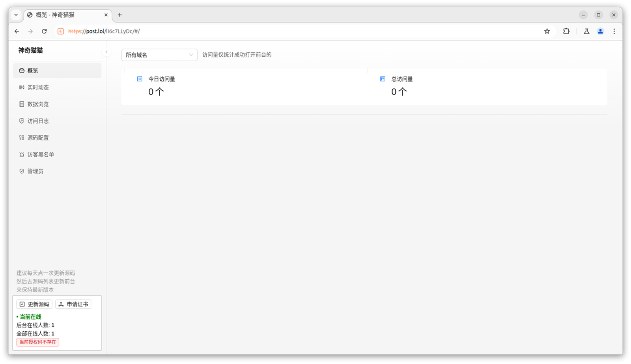The width and height of the screenshot is (631, 364).
Task: Click the insecure connection warning icon
Action: point(61,31)
